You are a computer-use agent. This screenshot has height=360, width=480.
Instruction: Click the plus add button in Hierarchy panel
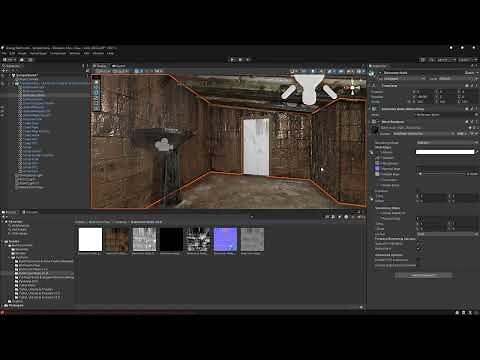click(4, 71)
